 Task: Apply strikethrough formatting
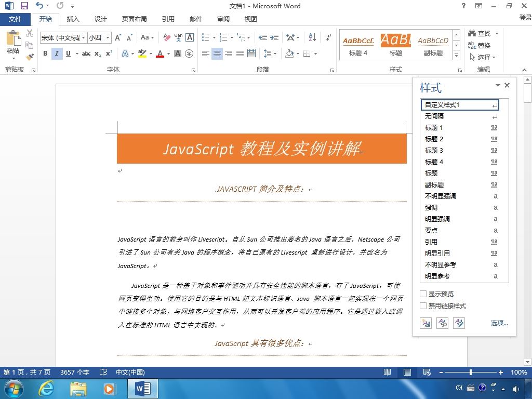(x=86, y=54)
